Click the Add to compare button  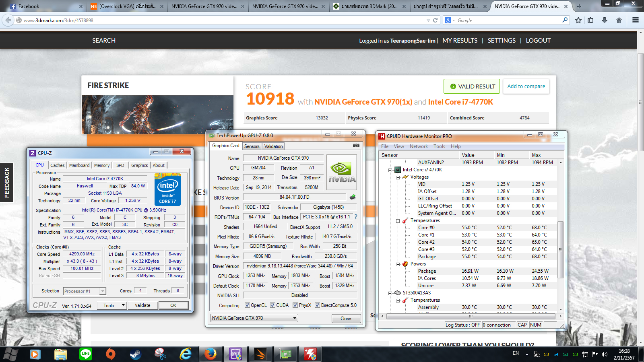[526, 86]
